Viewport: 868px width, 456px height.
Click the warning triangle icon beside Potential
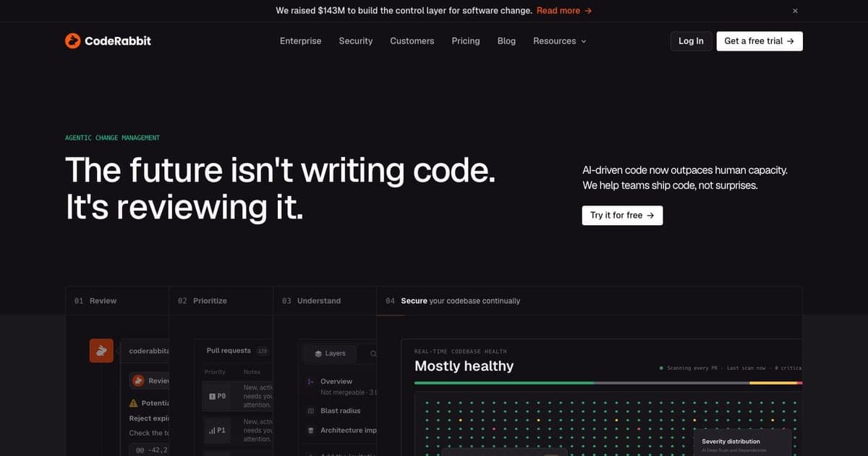(133, 403)
